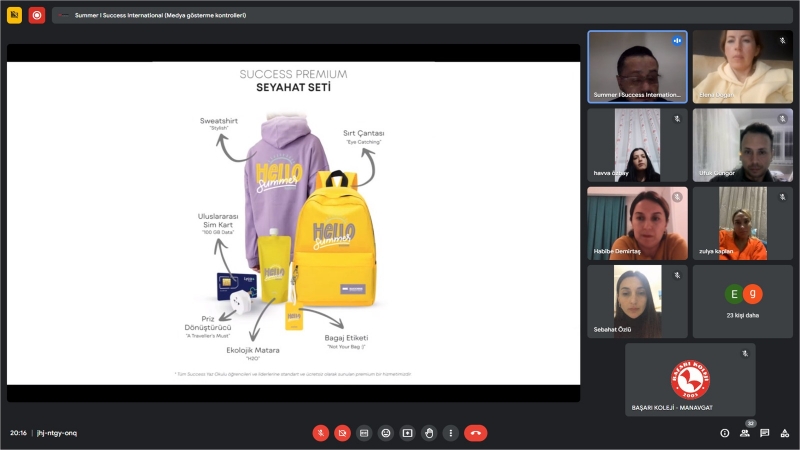The height and width of the screenshot is (450, 800).
Task: Raise hand using the hand icon
Action: coord(429,433)
